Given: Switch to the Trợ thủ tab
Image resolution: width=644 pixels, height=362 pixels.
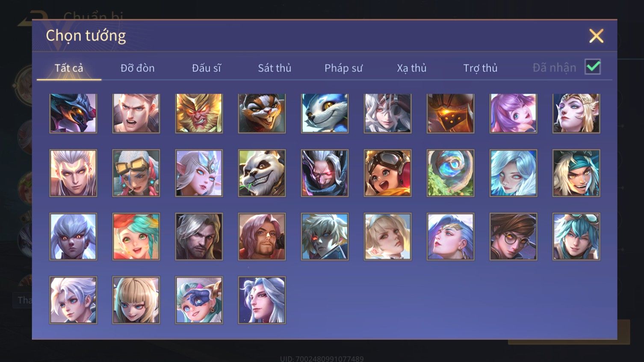Looking at the screenshot, I should [480, 68].
